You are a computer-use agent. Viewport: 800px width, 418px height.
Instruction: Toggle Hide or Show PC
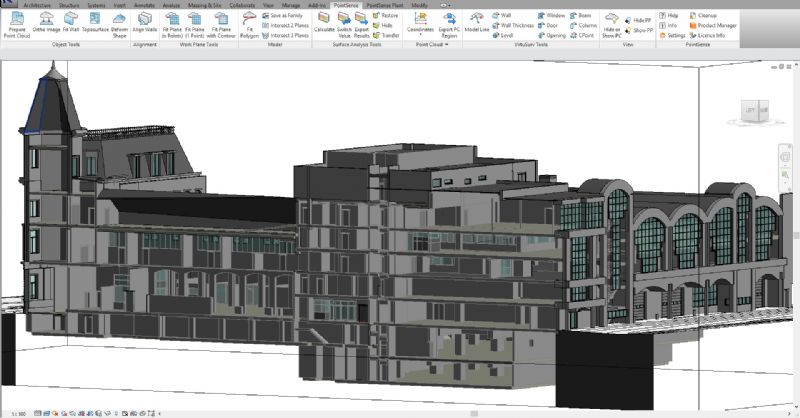point(611,26)
